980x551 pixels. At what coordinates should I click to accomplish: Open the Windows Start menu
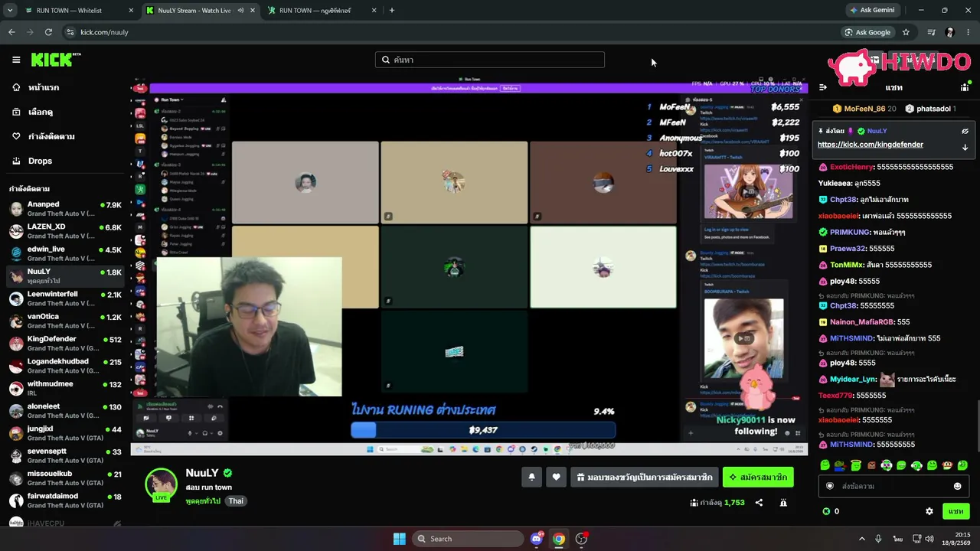tap(400, 539)
